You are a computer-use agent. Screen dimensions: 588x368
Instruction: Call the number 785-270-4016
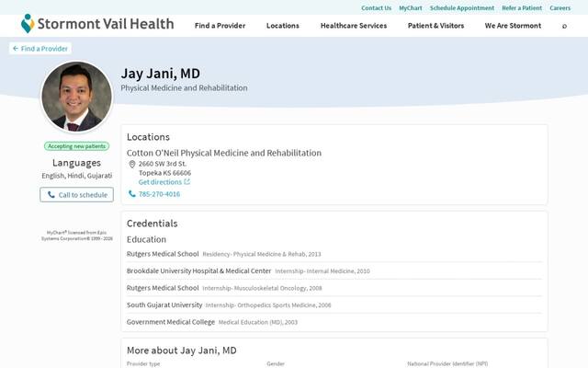click(x=159, y=194)
